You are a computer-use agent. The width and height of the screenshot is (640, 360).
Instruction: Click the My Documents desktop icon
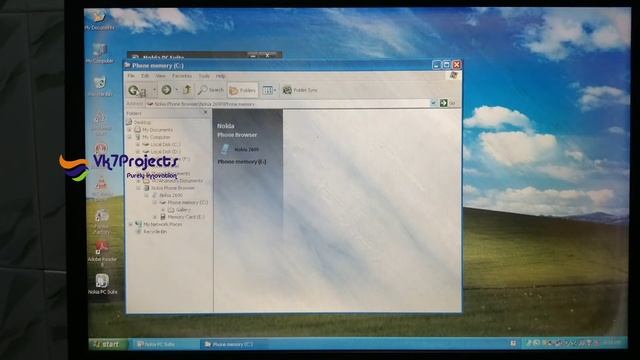[99, 20]
